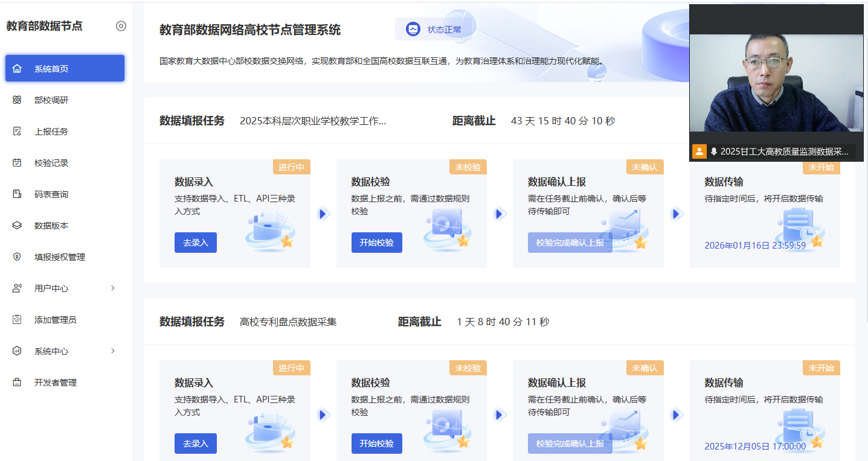Expand the 系统中心 submenu arrow
The image size is (868, 461).
pos(112,351)
